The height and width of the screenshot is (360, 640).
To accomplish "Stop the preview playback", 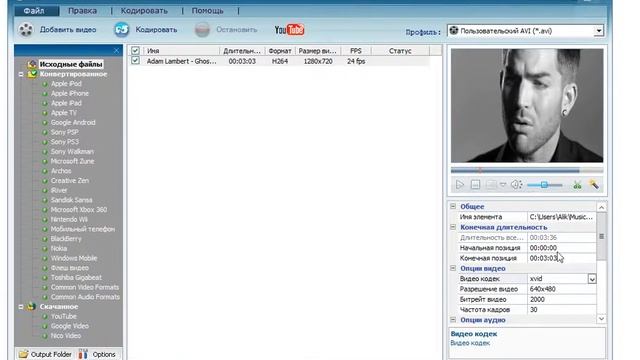I will (475, 185).
